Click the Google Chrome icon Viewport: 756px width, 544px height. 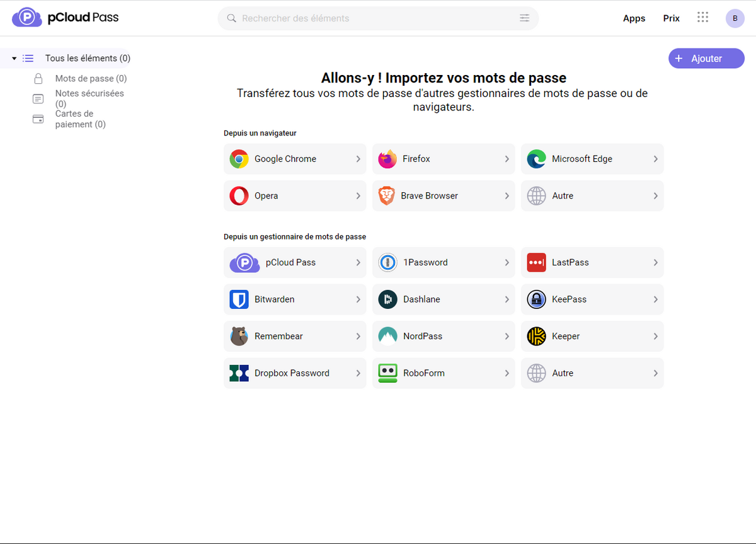(x=239, y=159)
